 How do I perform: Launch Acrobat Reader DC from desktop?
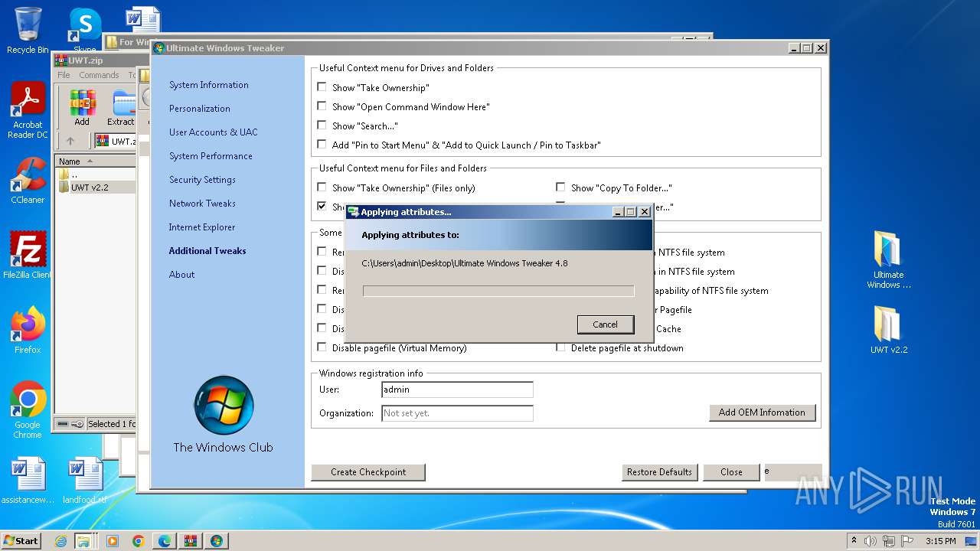(28, 111)
